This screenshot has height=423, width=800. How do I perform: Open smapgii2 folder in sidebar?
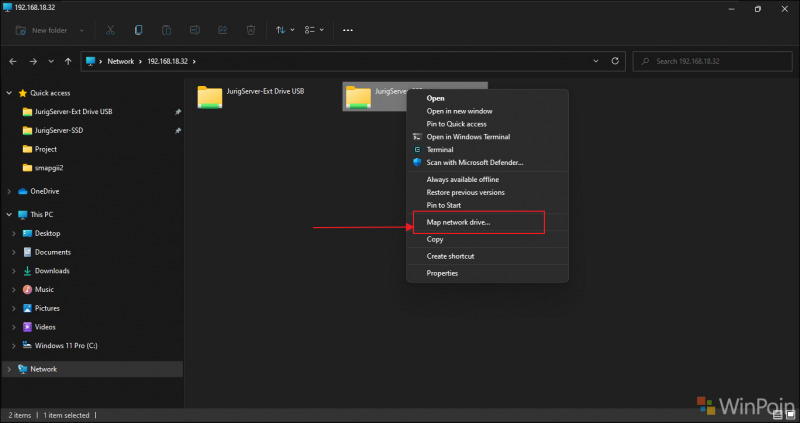49,168
